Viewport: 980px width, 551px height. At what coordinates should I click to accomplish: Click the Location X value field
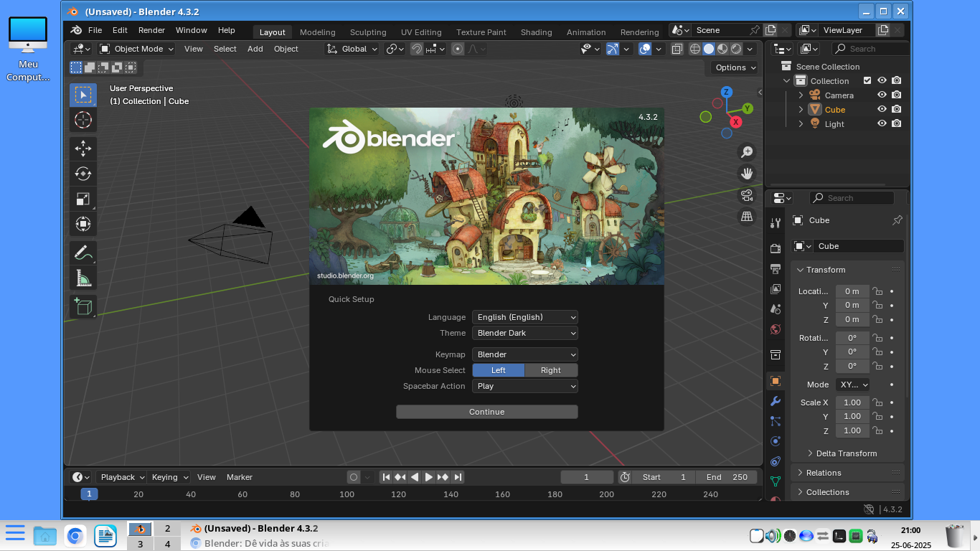point(852,291)
